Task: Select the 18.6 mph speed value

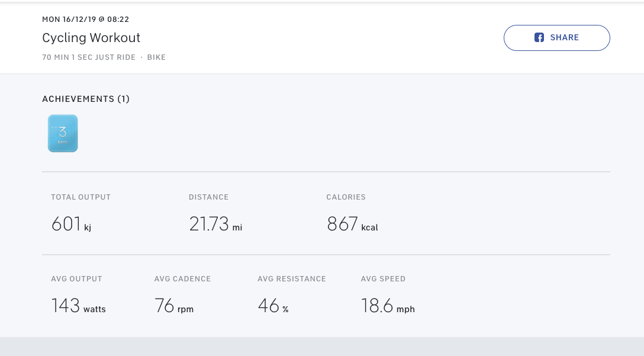Action: pos(388,306)
